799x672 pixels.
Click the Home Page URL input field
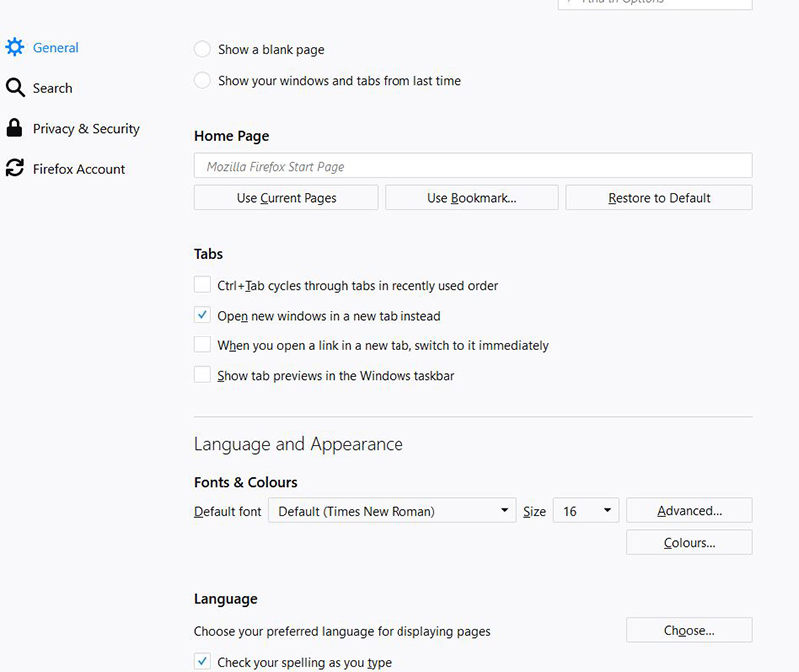pos(472,166)
